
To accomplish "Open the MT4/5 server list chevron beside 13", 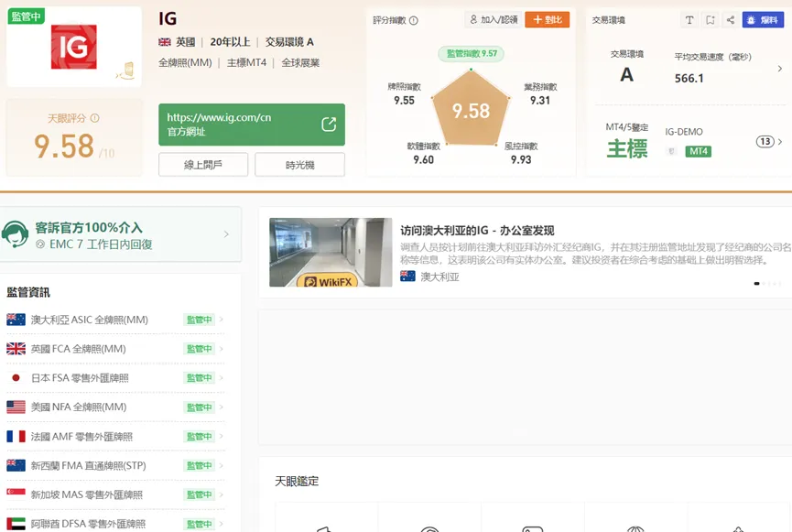I will coord(780,141).
